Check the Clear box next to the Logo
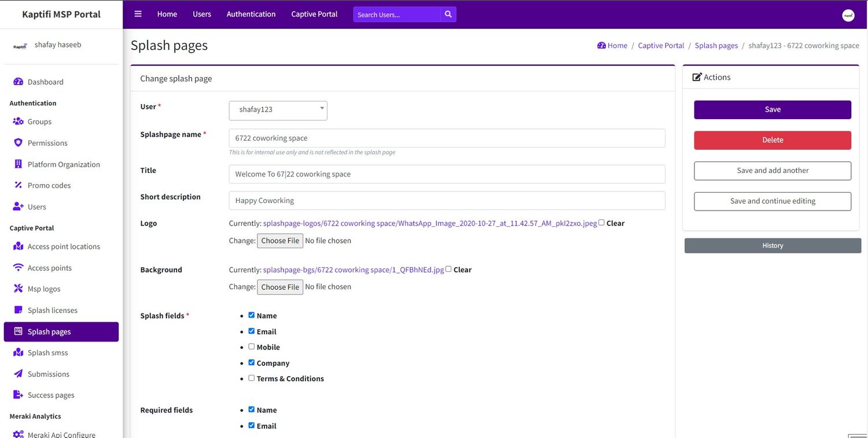Screen dimensions: 868x438 pyautogui.click(x=601, y=222)
